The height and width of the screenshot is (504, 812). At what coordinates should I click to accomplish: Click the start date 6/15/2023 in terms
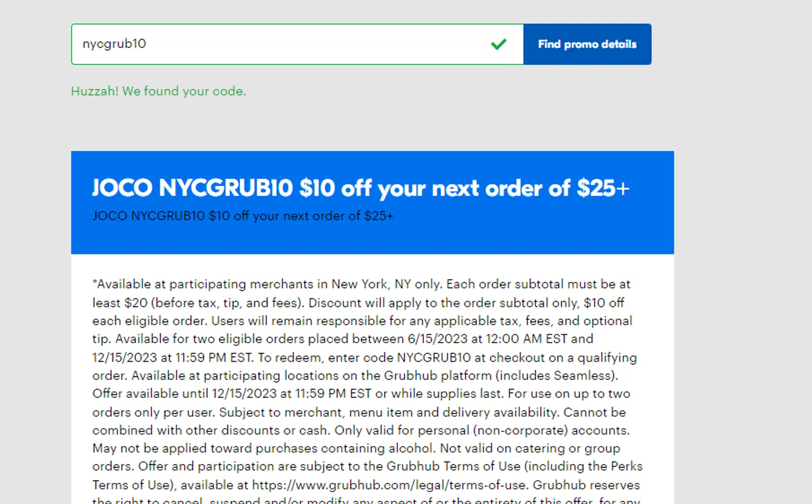(x=437, y=339)
